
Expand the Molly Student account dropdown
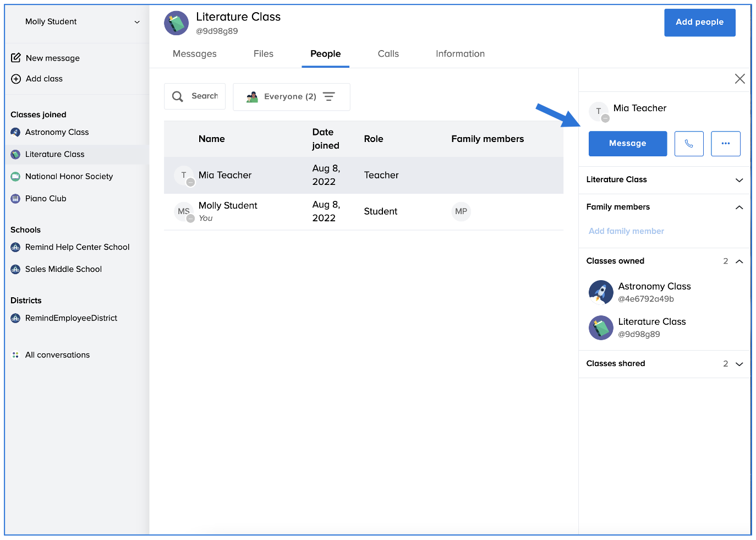click(137, 22)
